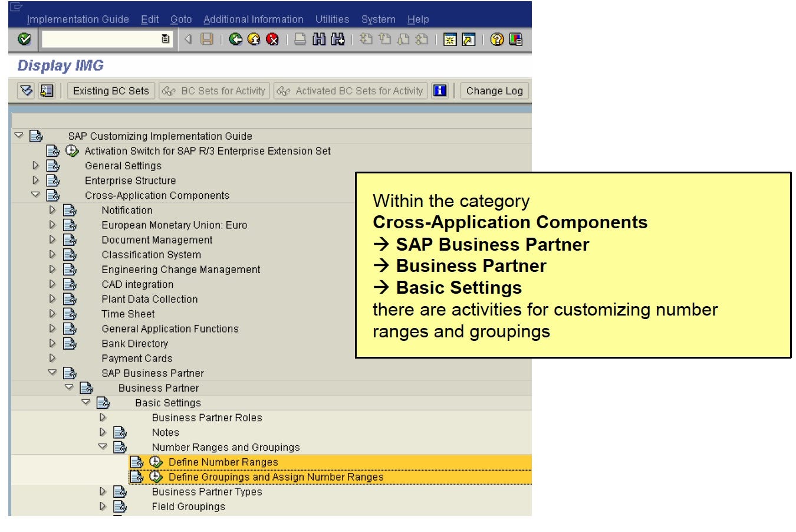The image size is (796, 532).
Task: Select the Classification System tree row
Action: [x=151, y=255]
